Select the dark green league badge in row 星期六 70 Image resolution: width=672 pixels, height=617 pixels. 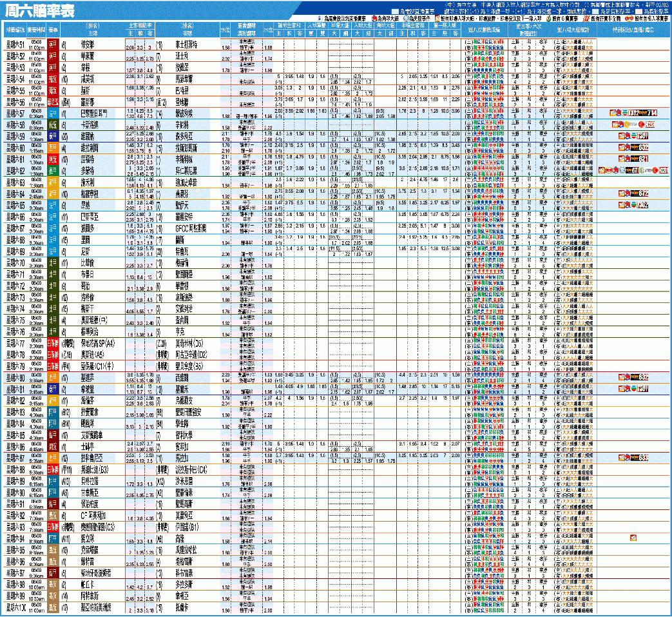pos(53,263)
